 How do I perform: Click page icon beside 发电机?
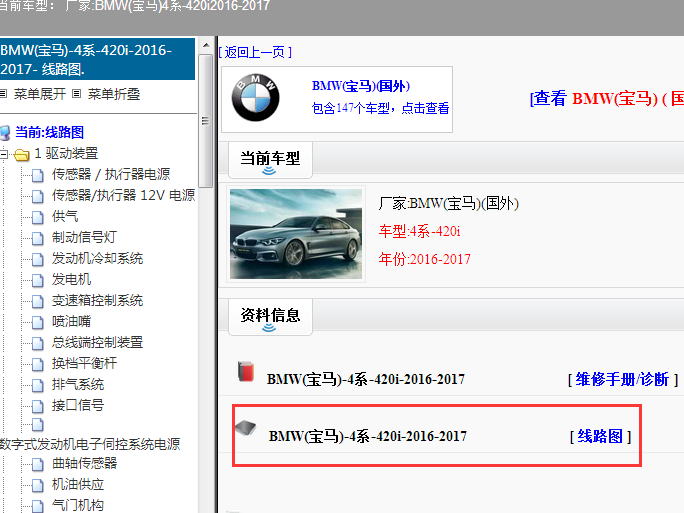[x=38, y=280]
